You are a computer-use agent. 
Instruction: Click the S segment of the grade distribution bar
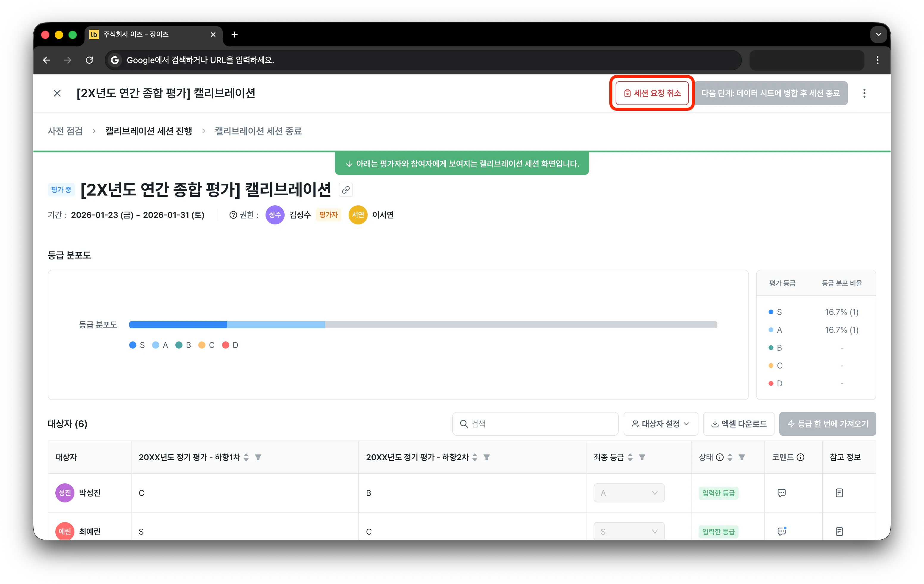(x=178, y=325)
